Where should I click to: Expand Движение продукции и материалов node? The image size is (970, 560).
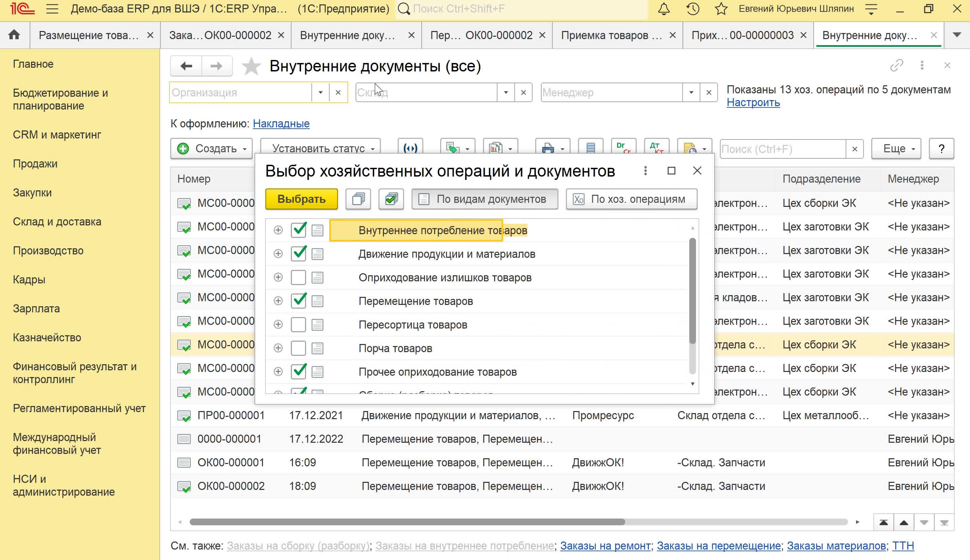278,253
